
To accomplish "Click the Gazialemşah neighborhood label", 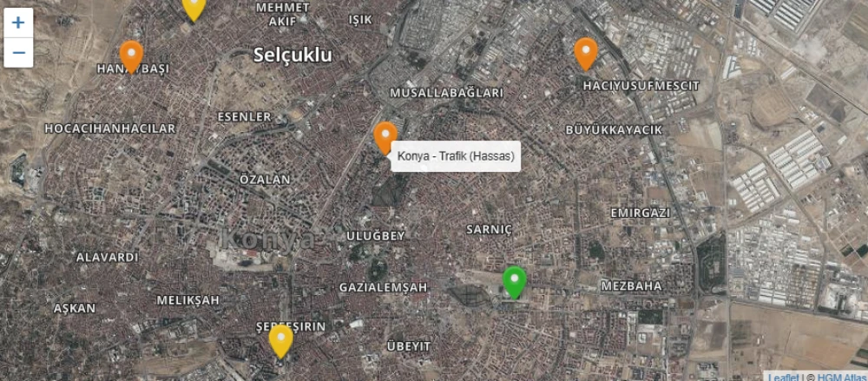I will (x=384, y=287).
